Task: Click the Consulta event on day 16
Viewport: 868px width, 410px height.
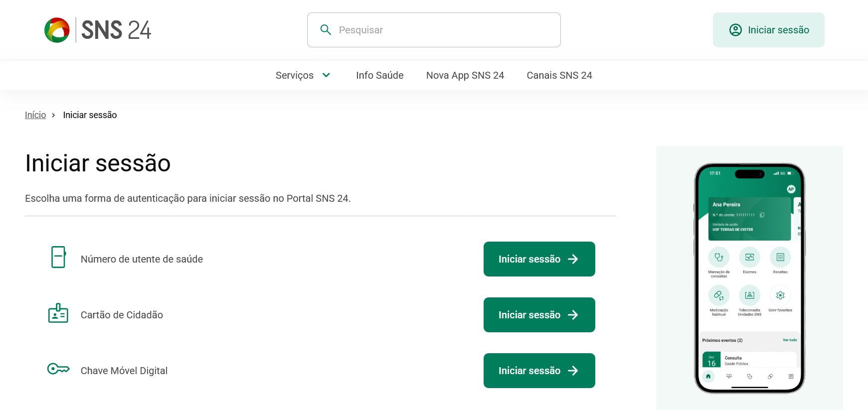Action: 749,360
